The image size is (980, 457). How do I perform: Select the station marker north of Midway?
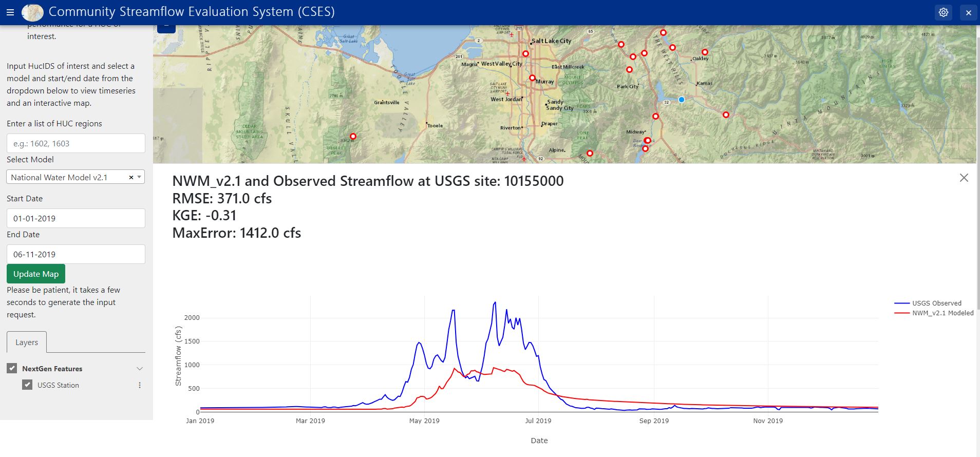[655, 117]
